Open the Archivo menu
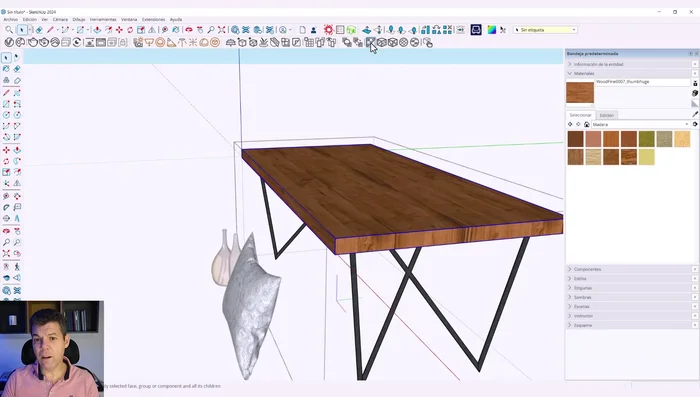The height and width of the screenshot is (397, 700). coord(11,20)
